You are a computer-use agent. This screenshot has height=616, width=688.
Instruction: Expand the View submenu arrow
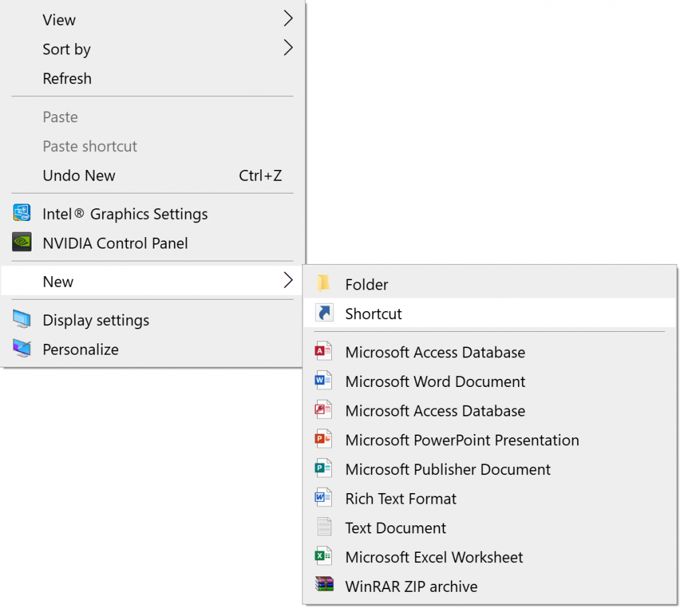[288, 18]
